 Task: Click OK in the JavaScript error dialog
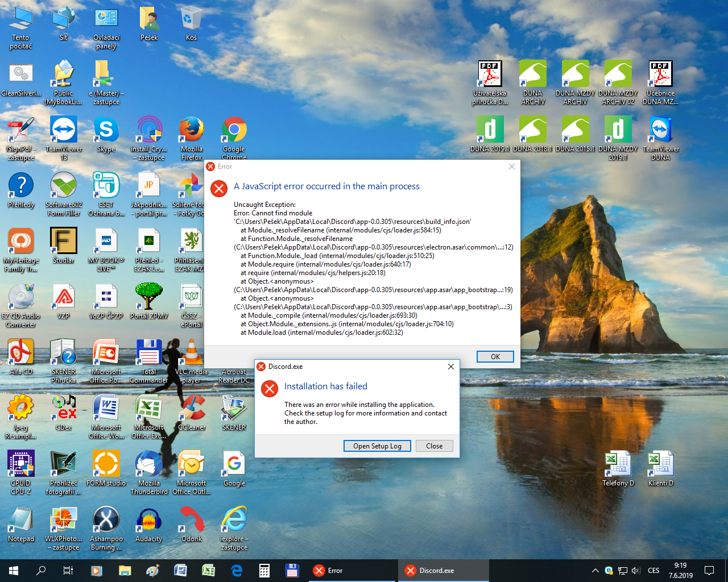495,356
